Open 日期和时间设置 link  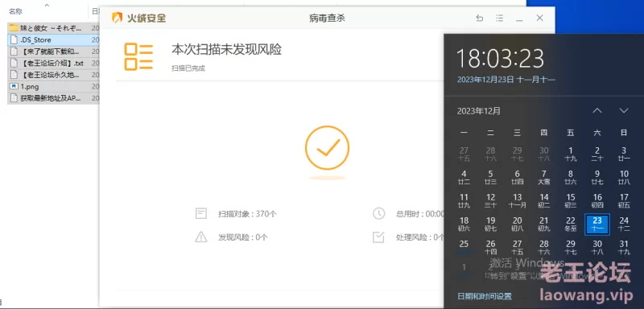pyautogui.click(x=485, y=296)
